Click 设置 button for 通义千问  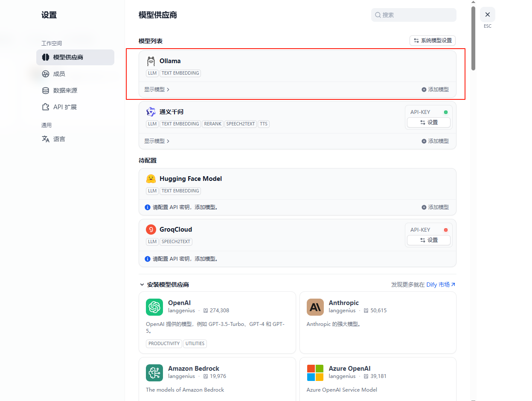428,122
